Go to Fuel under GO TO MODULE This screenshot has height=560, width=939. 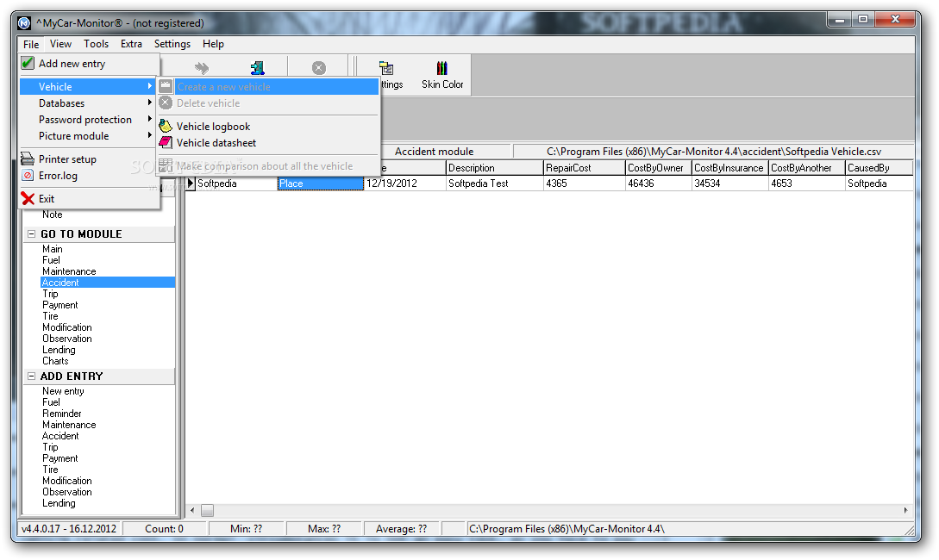pos(51,260)
